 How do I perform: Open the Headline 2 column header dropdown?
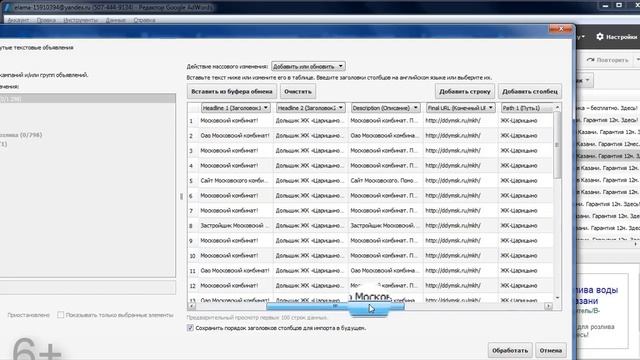(311, 108)
